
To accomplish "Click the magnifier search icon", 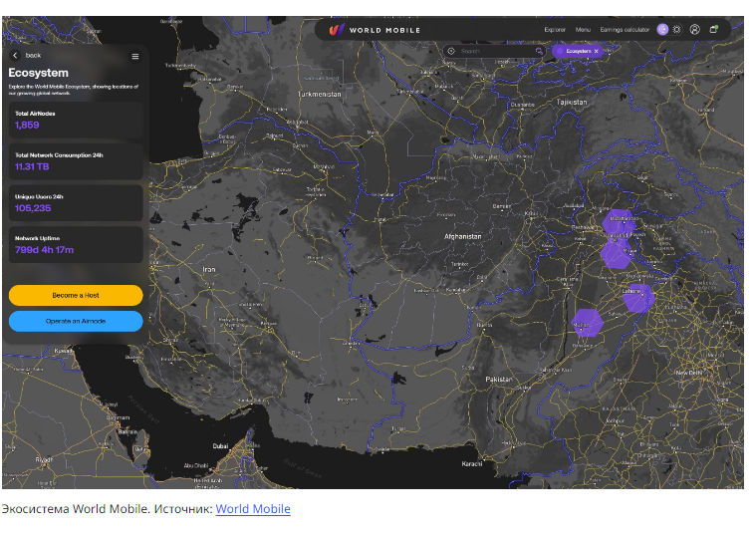I will point(539,51).
